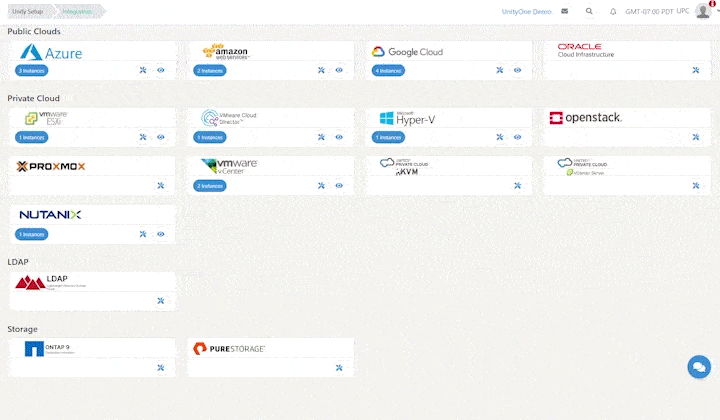The width and height of the screenshot is (720, 420).
Task: Click the PROXMOX logo
Action: point(51,166)
